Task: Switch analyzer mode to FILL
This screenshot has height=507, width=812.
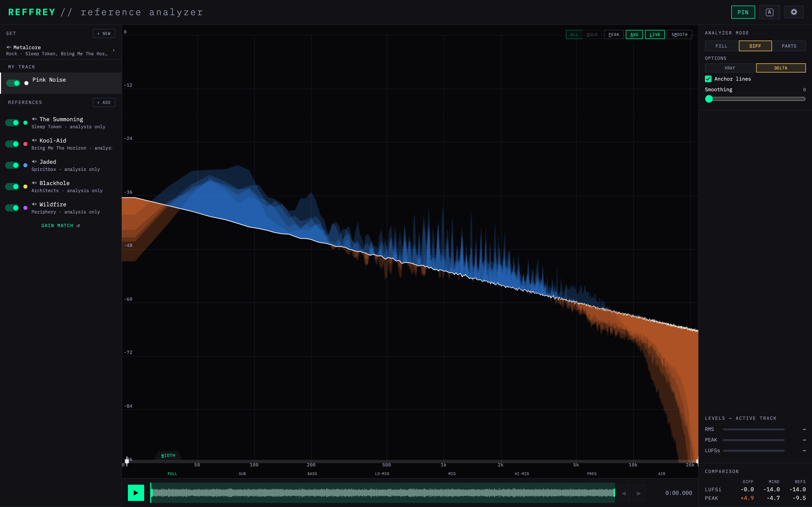Action: 721,46
